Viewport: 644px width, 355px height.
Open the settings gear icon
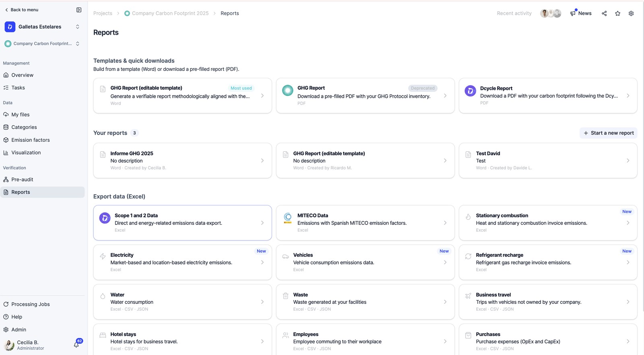[x=631, y=13]
